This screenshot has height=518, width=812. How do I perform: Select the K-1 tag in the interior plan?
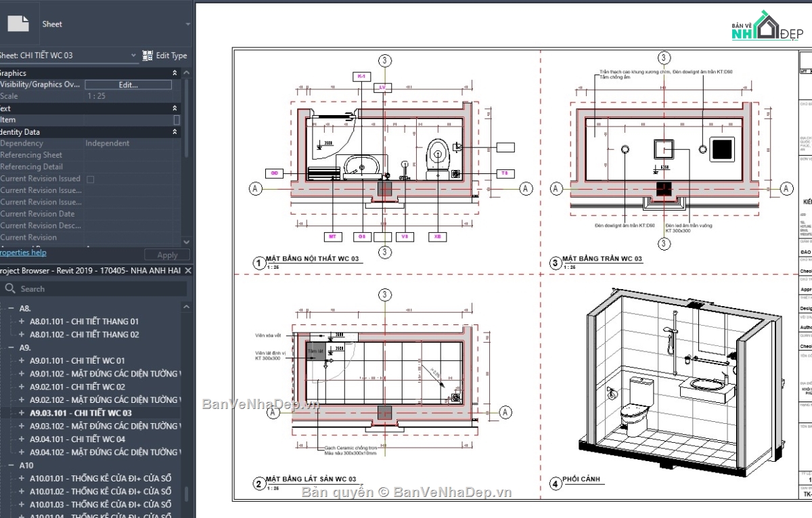(x=362, y=77)
